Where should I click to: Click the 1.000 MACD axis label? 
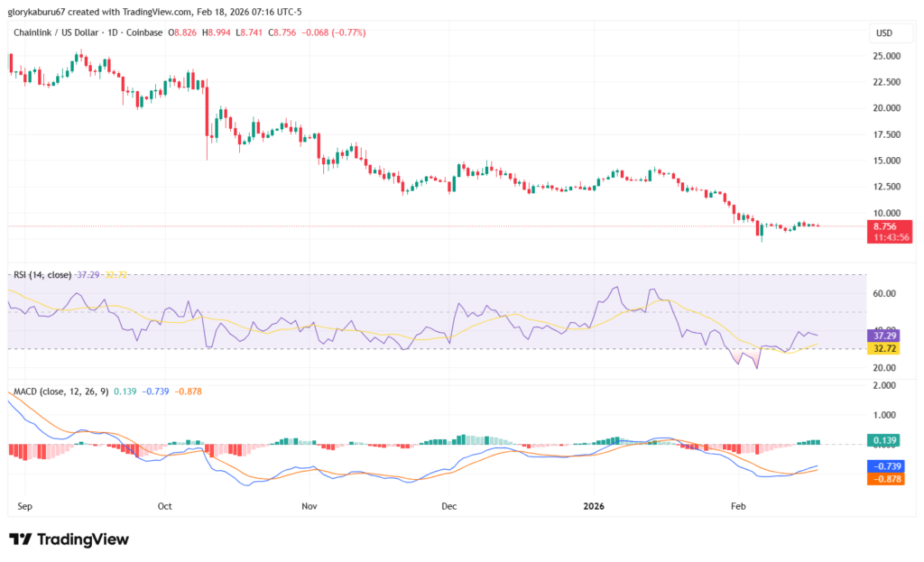884,415
